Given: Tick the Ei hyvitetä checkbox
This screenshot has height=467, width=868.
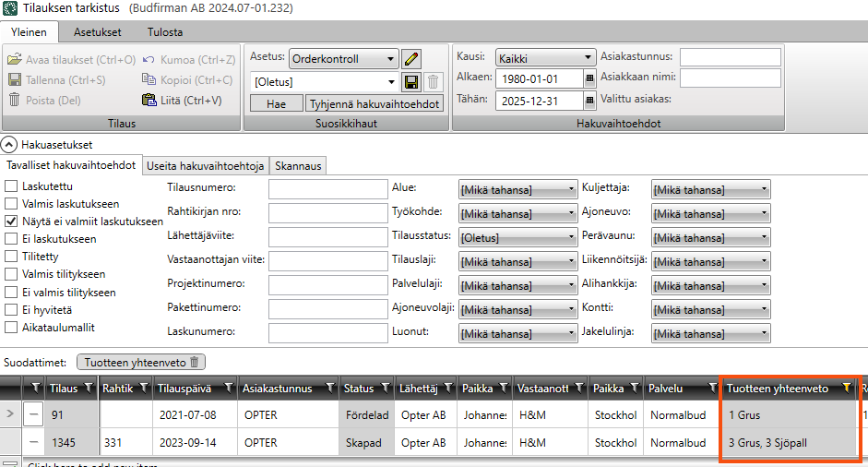Looking at the screenshot, I should [x=11, y=309].
